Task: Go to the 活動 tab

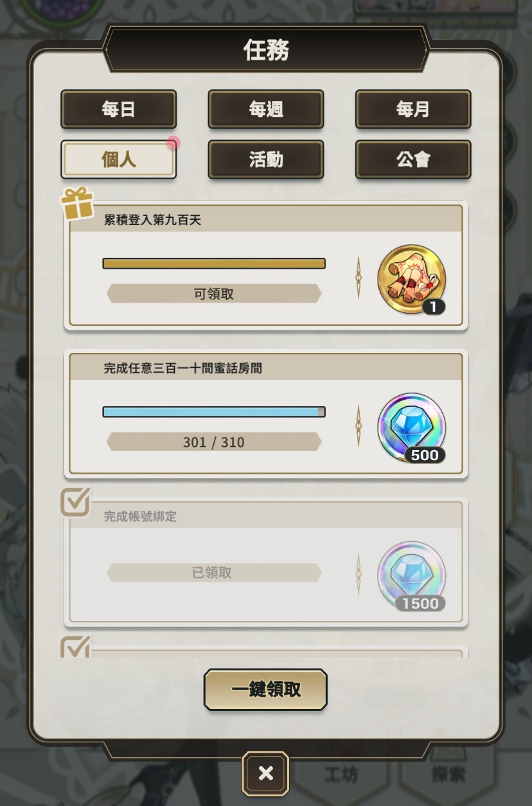Action: click(265, 159)
